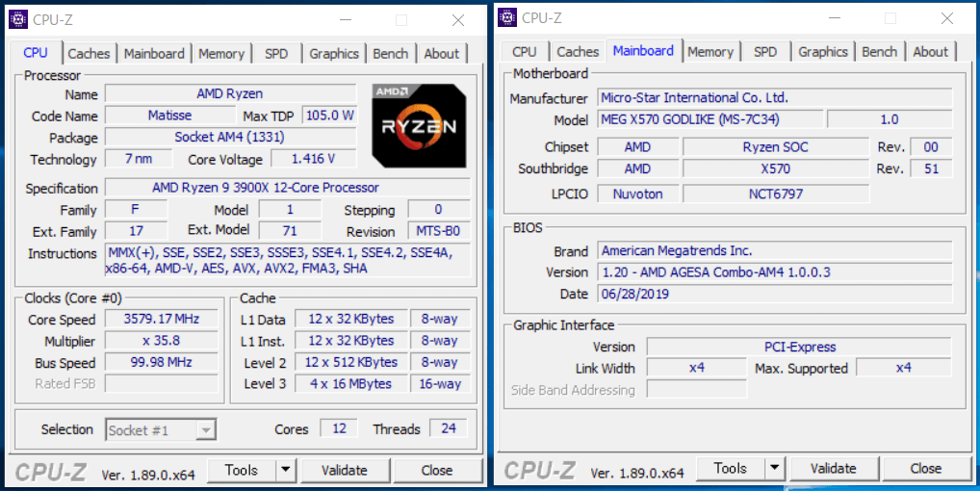This screenshot has width=980, height=491.
Task: Click the AMD Ryzen processor logo
Action: [419, 125]
